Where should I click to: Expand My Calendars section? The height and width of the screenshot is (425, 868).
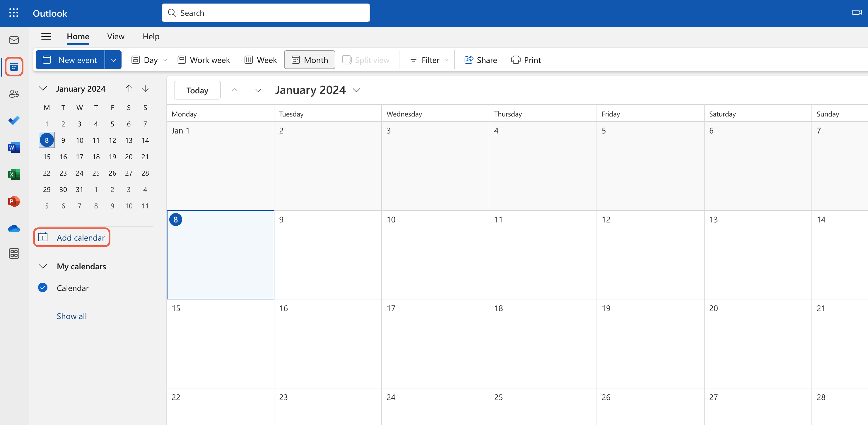(43, 266)
